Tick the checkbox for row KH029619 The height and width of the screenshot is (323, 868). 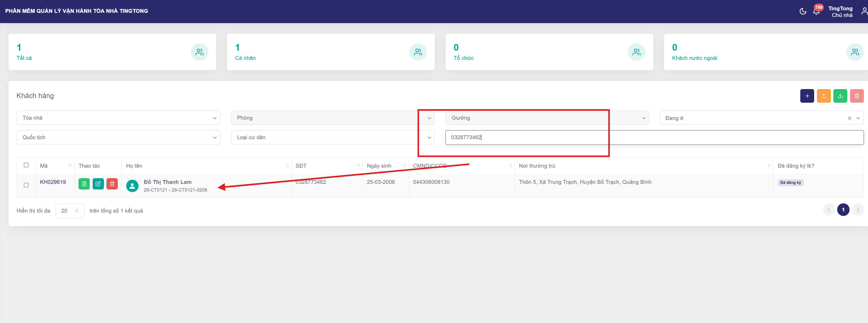[26, 185]
